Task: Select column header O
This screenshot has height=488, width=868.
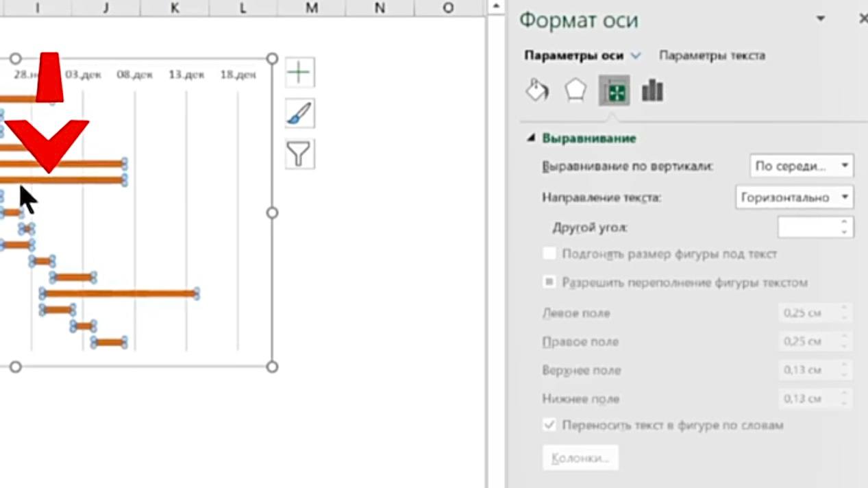Action: click(447, 8)
